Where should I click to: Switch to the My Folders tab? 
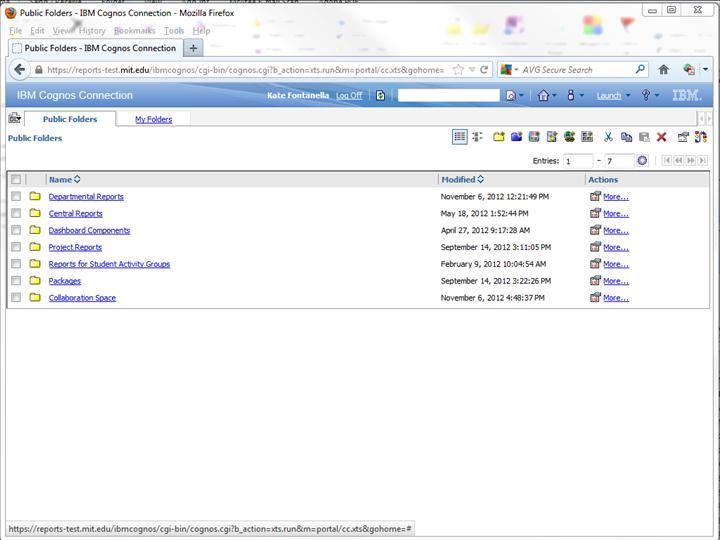pyautogui.click(x=153, y=119)
